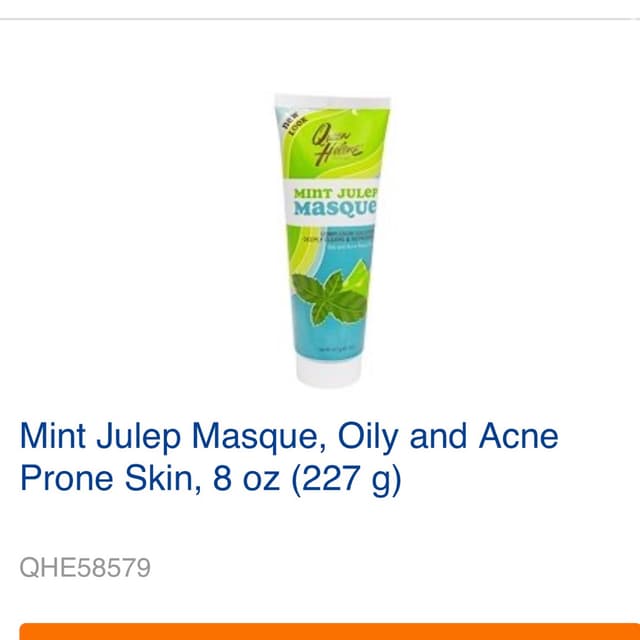
Task: Click the '(227 g)' weight in the title
Action: (x=347, y=479)
